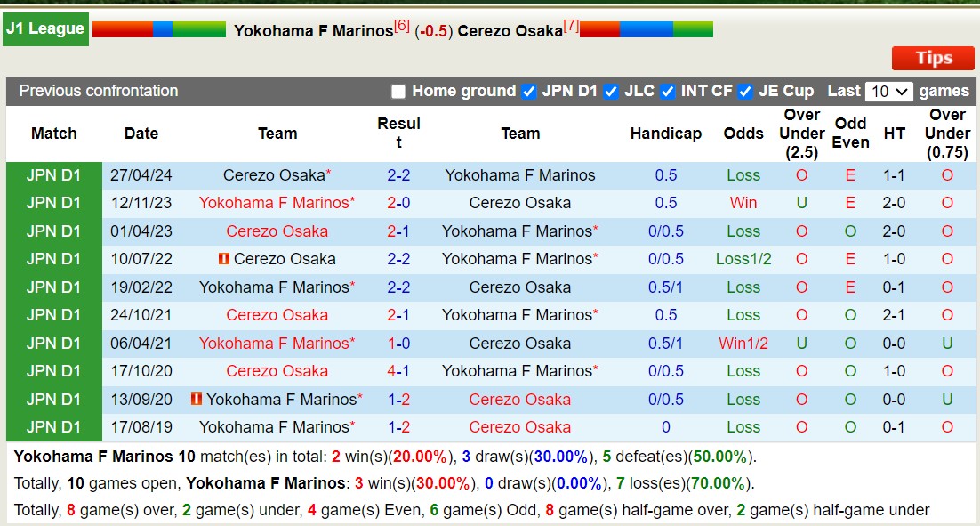980x526 pixels.
Task: Click the JPN D1 badge for the 12/11/23 match
Action: 53,203
